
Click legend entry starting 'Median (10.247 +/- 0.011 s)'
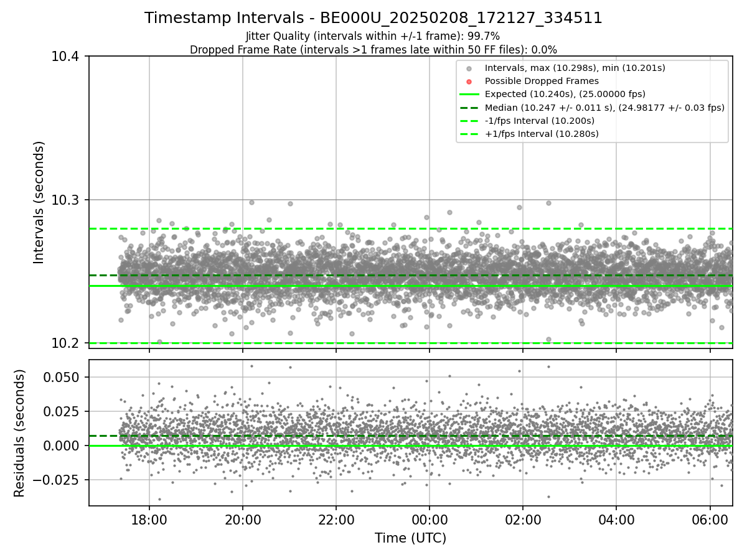tap(604, 107)
